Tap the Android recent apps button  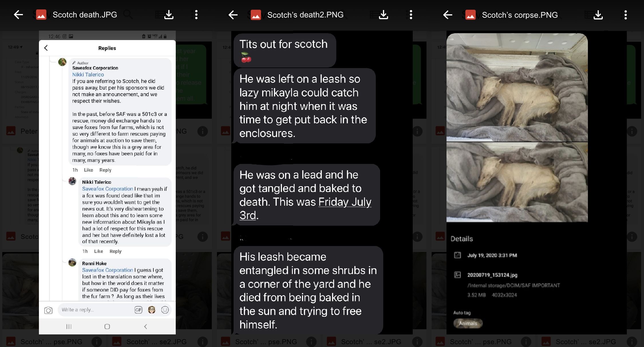click(x=69, y=326)
